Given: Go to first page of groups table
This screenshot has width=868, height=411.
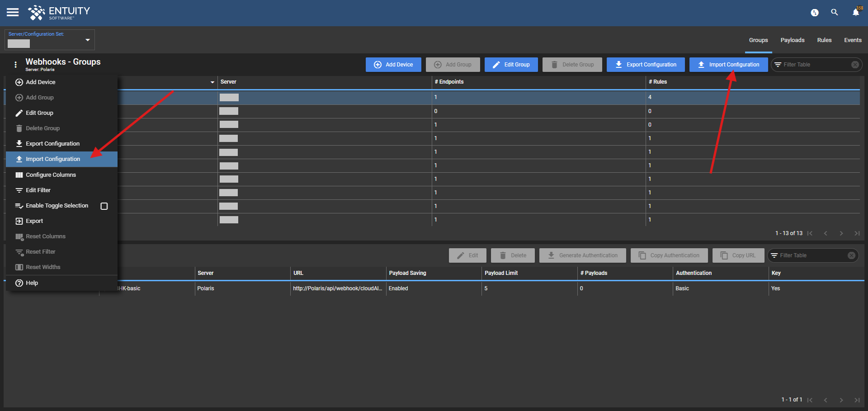Looking at the screenshot, I should click(x=810, y=233).
